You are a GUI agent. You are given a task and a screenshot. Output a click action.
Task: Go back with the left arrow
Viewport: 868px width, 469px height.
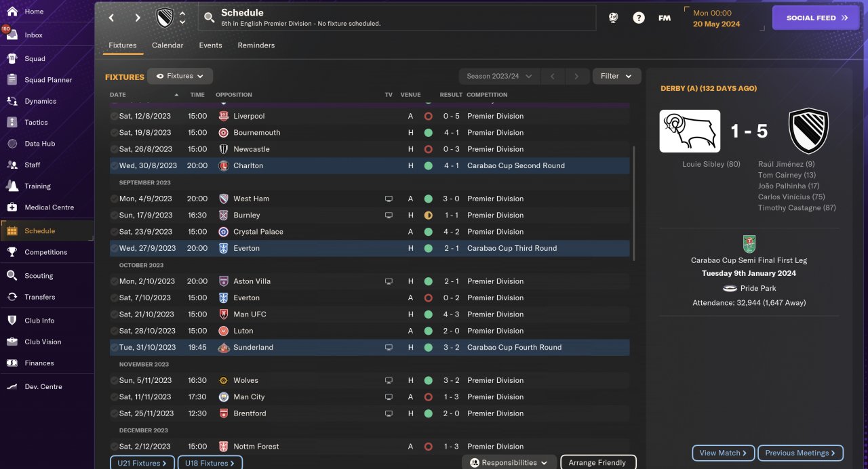[112, 18]
